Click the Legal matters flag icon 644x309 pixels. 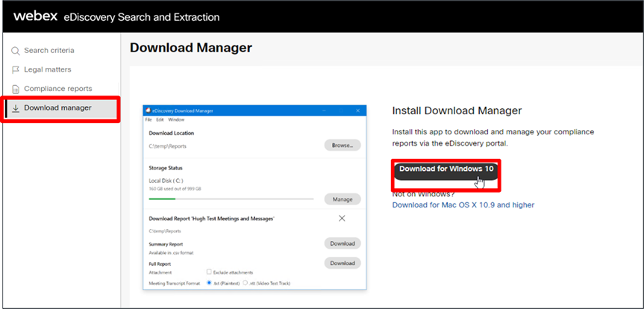[x=16, y=70]
